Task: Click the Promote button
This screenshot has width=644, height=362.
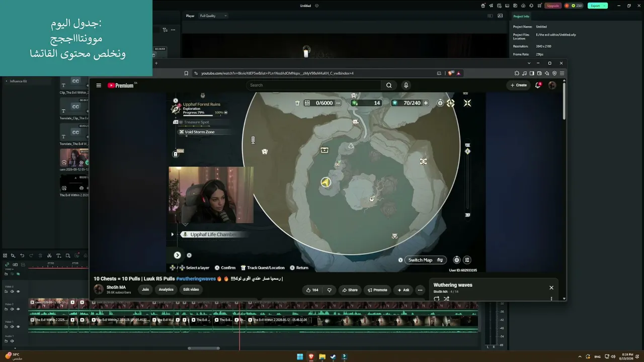Action: coord(377,290)
